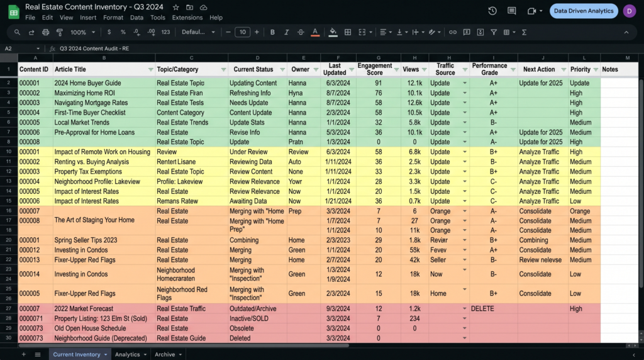This screenshot has height=360, width=644.
Task: Open filter for Owner column
Action: (316, 69)
